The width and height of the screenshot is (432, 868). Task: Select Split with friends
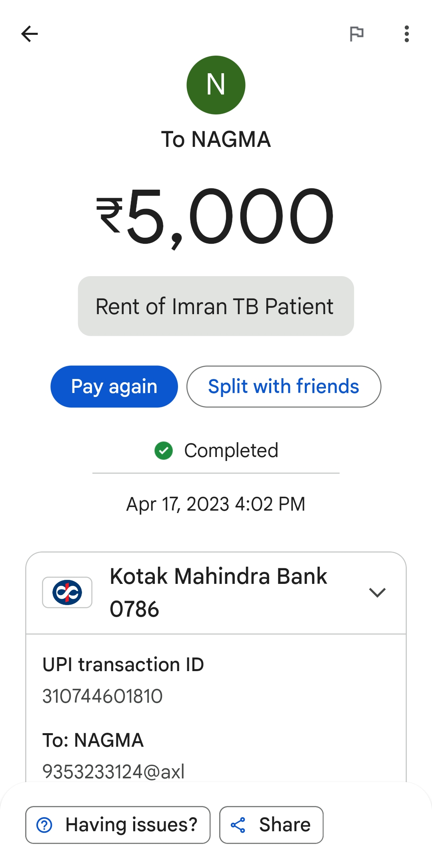[x=284, y=387]
